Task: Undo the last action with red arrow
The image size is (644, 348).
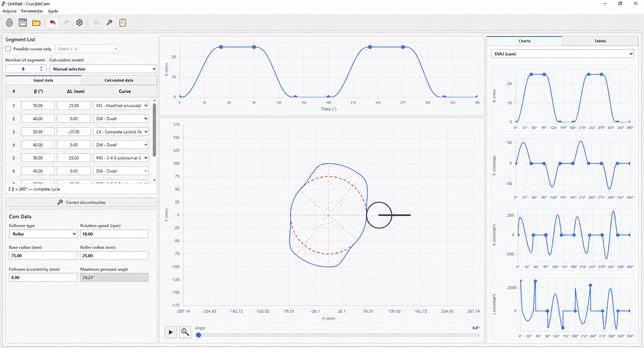Action: (52, 23)
